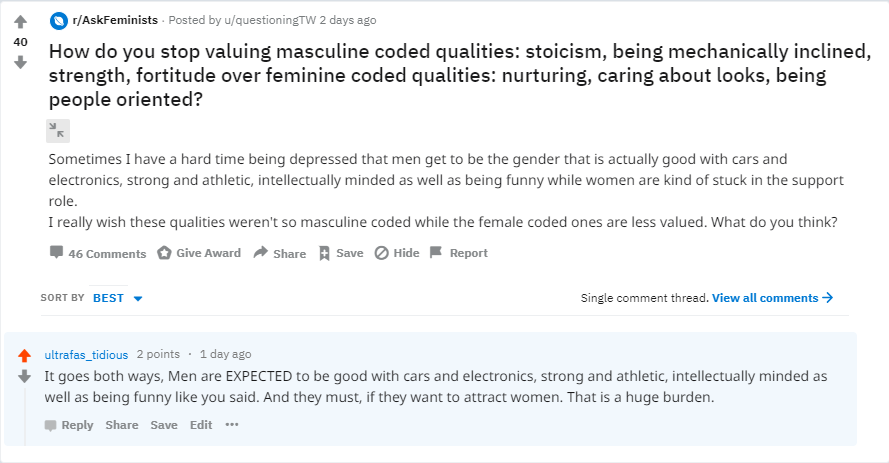The height and width of the screenshot is (463, 889).
Task: Follow the View all comments link
Action: pos(772,298)
